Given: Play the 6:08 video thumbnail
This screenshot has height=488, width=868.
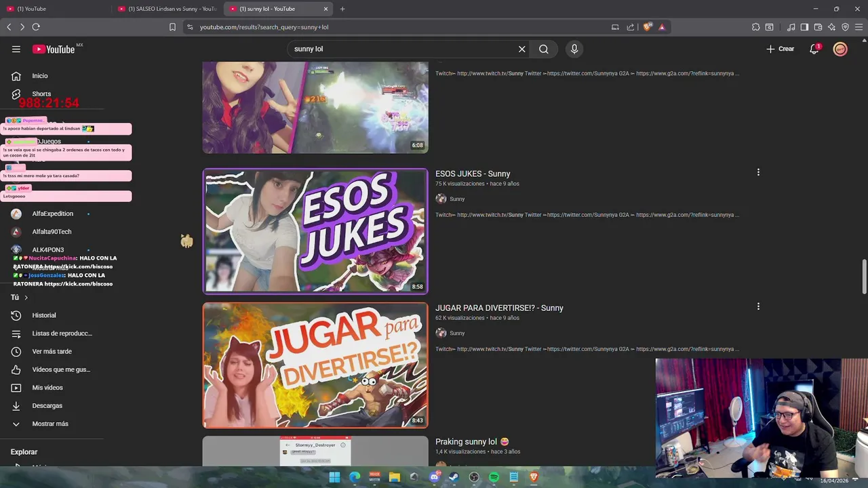Looking at the screenshot, I should (x=315, y=107).
